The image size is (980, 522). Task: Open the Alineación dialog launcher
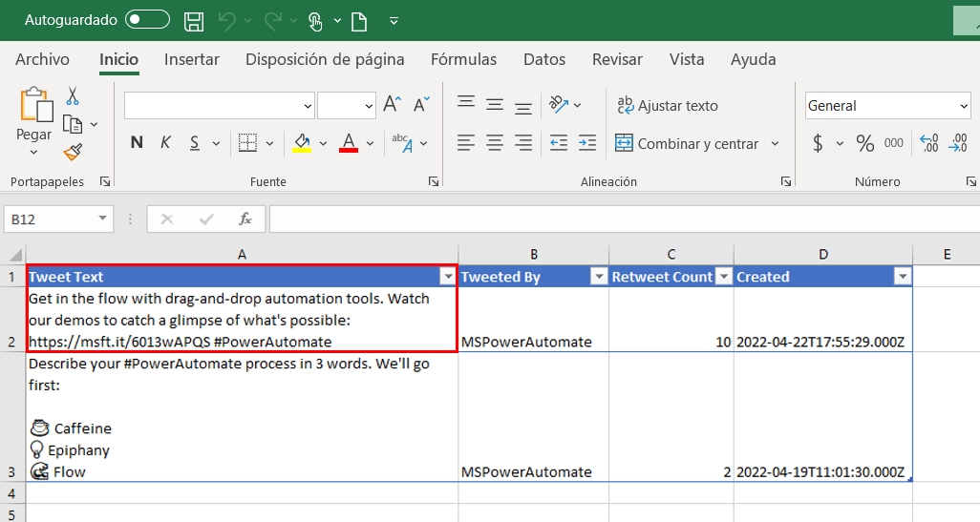(x=786, y=181)
